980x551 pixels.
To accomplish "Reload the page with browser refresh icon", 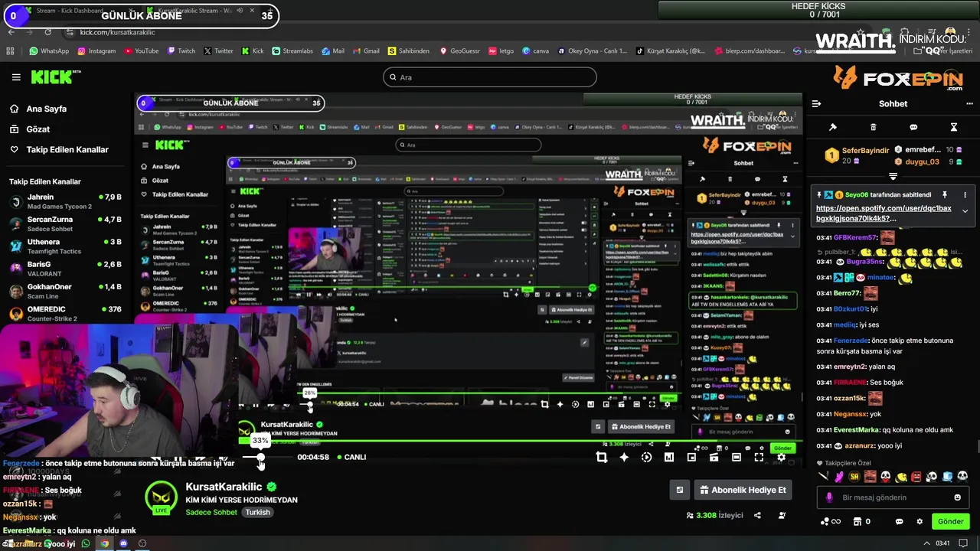I will coord(48,32).
